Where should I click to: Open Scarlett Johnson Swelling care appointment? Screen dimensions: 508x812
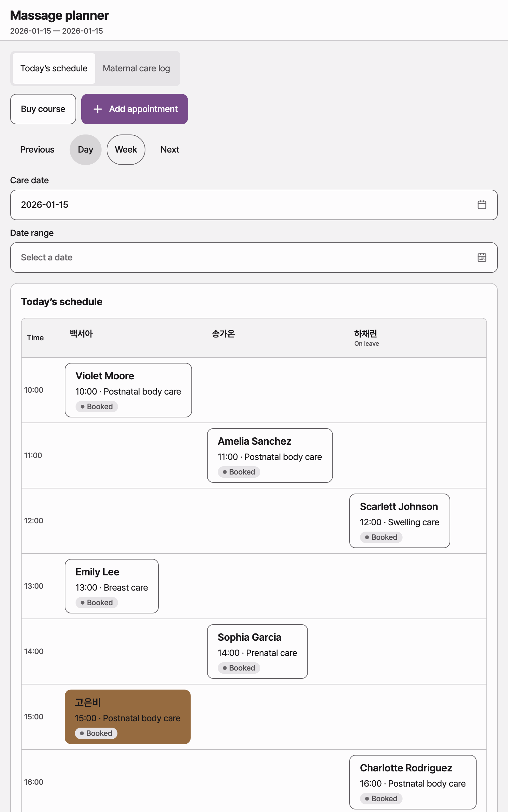point(399,521)
